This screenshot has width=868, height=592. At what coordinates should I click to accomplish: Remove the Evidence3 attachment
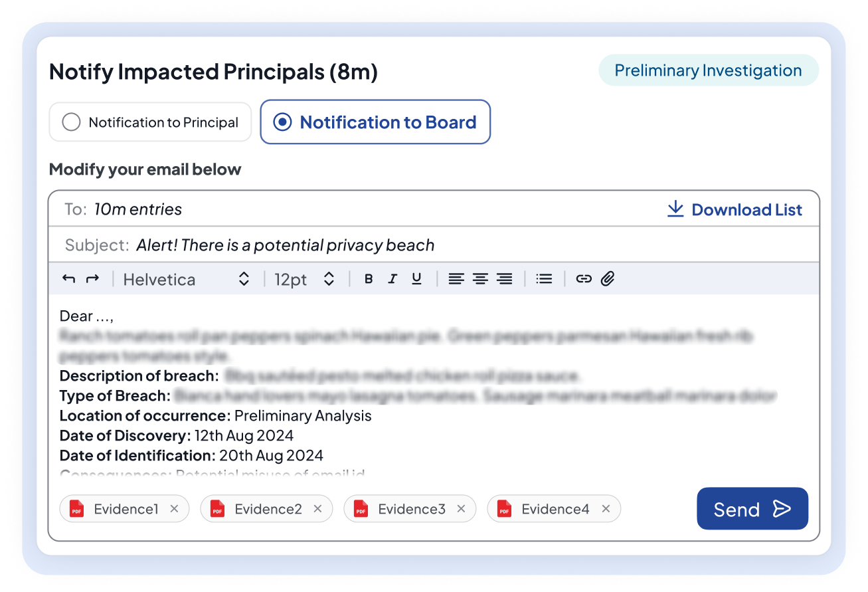click(x=462, y=509)
